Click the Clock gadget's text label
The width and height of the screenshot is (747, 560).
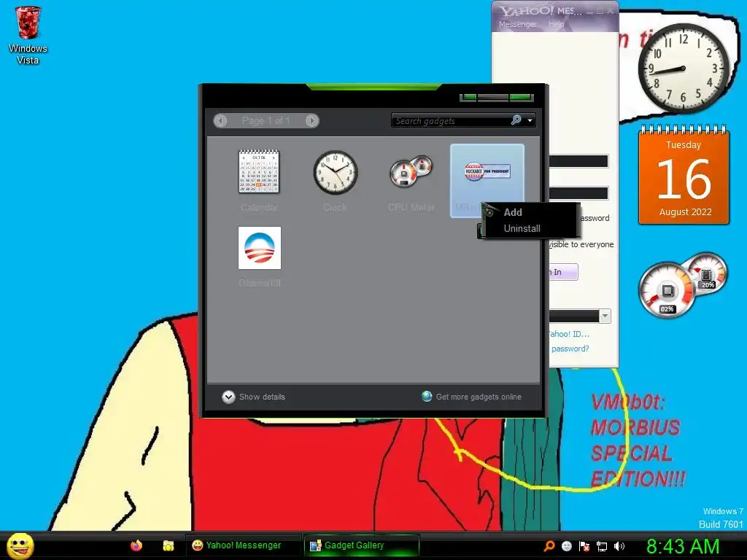click(x=335, y=207)
